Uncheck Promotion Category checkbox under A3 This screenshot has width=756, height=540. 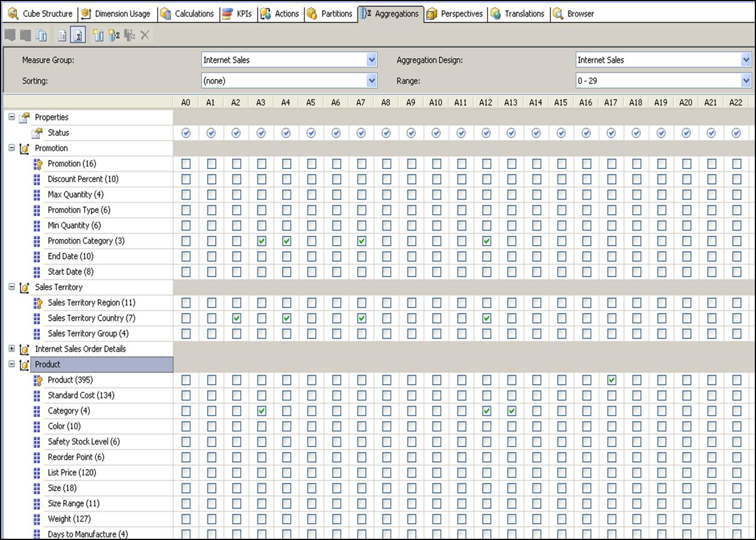(x=261, y=241)
